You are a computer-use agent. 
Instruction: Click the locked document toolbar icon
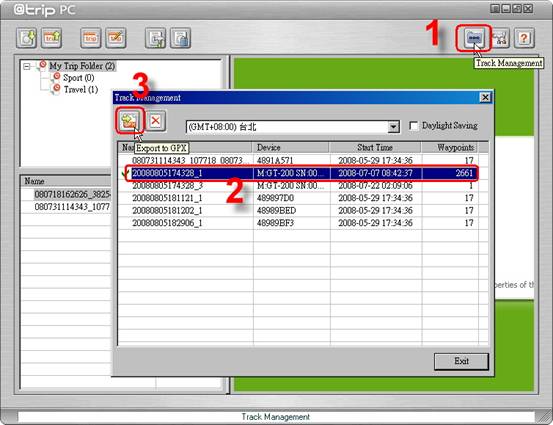click(181, 38)
